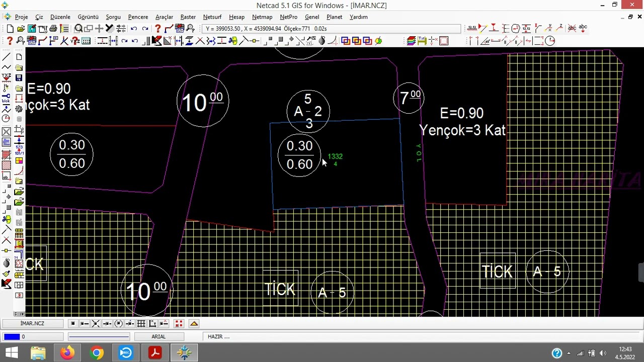Click the printer icon in the toolbar
644x362 pixels.
tap(53, 29)
